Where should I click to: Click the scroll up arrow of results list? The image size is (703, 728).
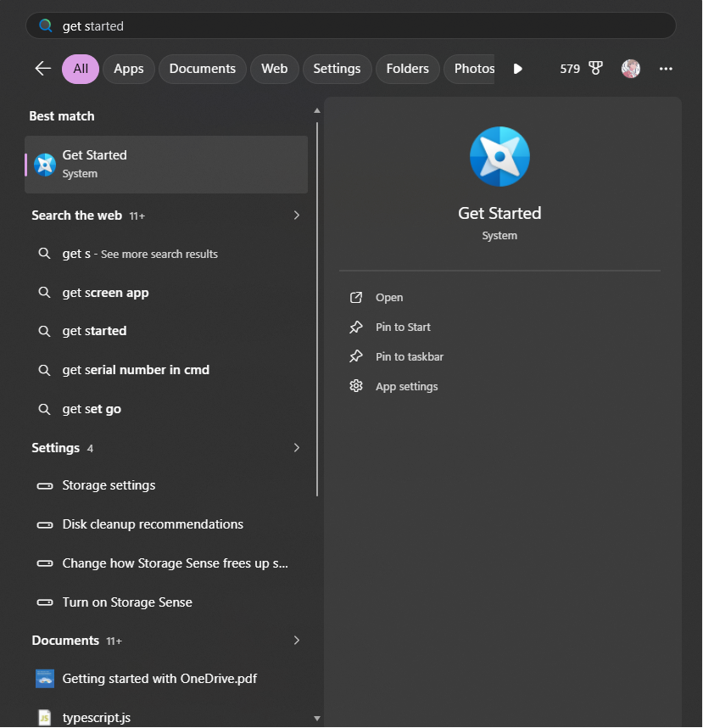317,110
